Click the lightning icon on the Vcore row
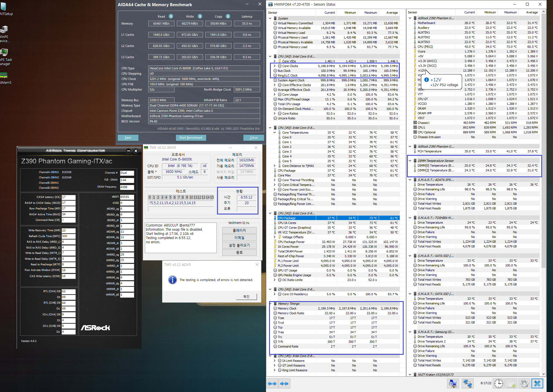The width and height of the screenshot is (553, 392). [415, 51]
